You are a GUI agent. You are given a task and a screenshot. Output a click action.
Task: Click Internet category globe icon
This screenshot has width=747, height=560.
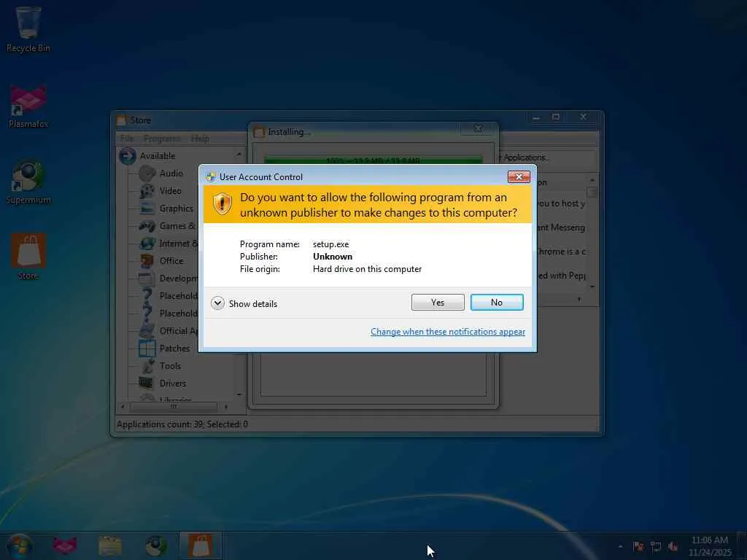point(147,244)
